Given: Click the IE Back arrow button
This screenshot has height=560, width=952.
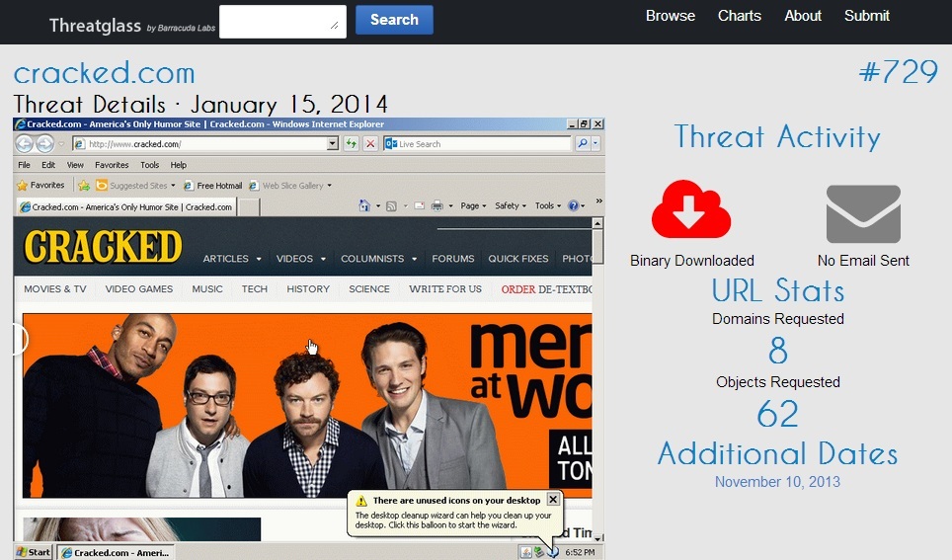Looking at the screenshot, I should point(25,144).
